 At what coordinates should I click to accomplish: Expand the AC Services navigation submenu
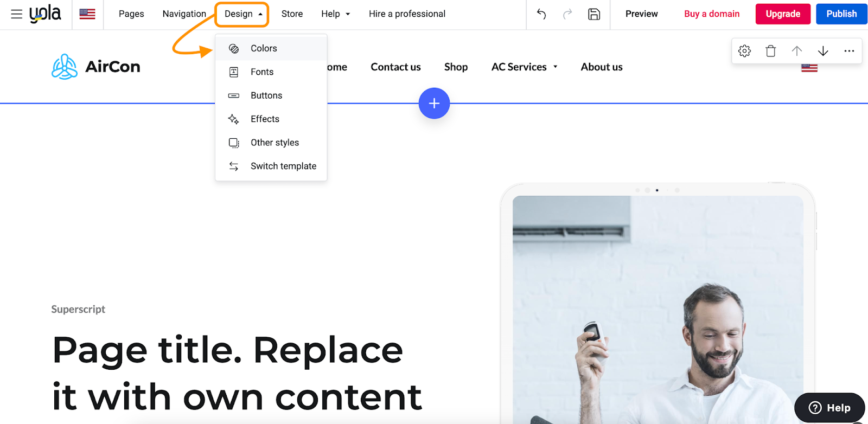tap(524, 67)
